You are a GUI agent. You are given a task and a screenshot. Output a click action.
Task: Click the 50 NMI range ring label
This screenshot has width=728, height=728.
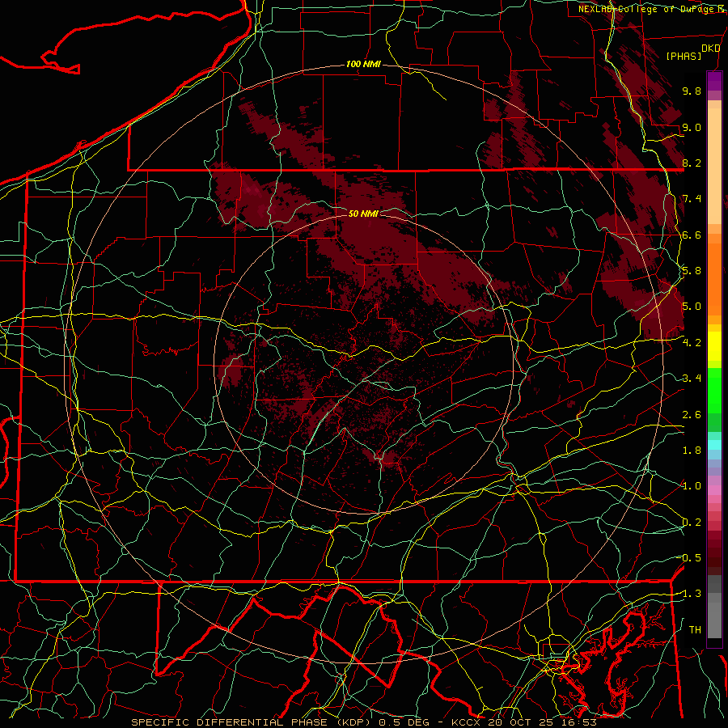coord(363,214)
